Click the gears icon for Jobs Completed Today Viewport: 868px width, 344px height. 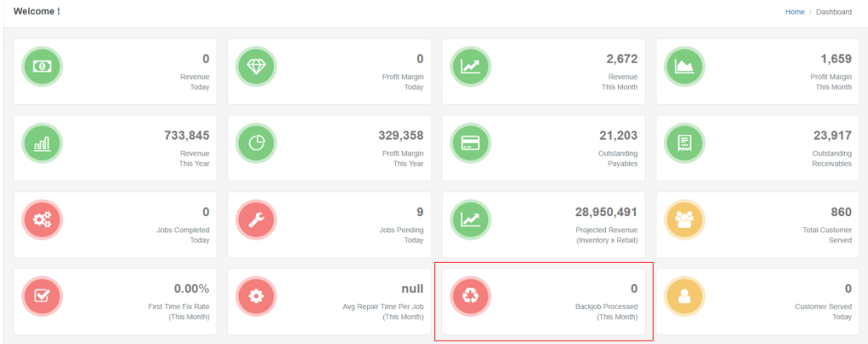coord(42,219)
